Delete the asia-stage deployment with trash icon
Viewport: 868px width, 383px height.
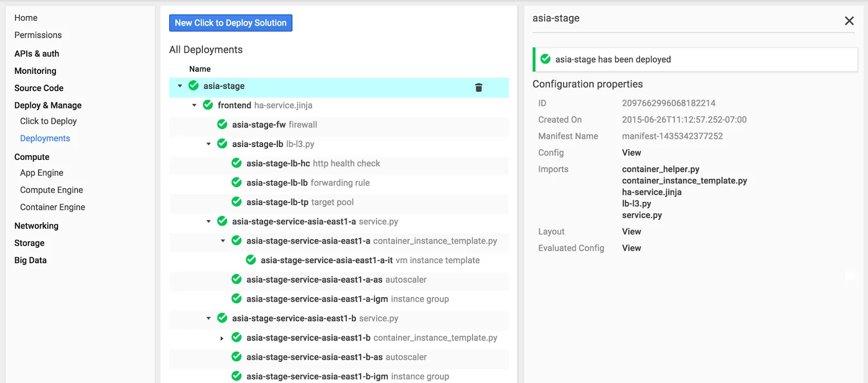pos(478,87)
